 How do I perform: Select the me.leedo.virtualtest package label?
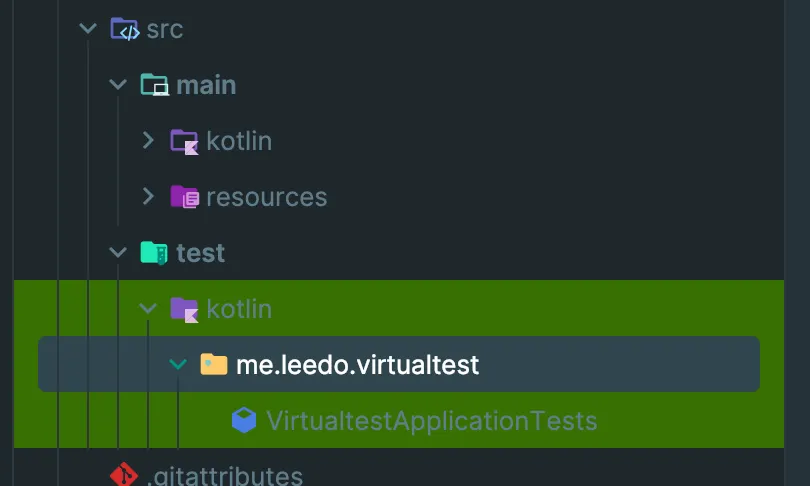(x=358, y=365)
